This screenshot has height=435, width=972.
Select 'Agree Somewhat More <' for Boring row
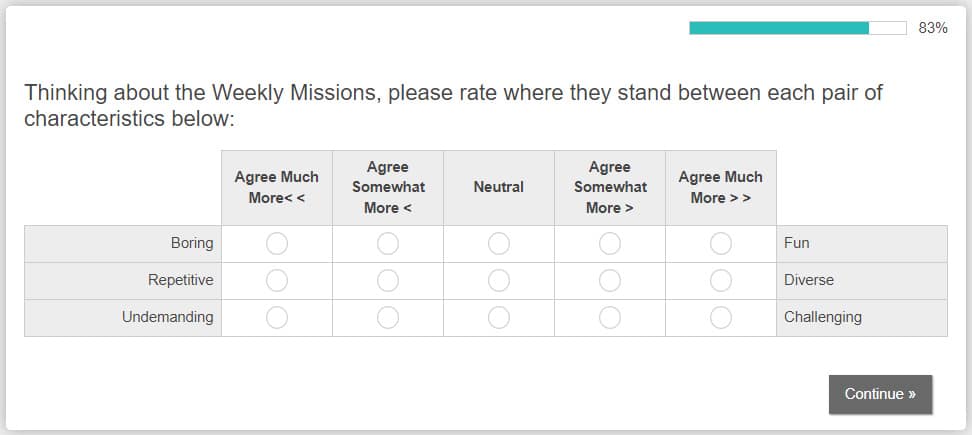click(x=388, y=244)
